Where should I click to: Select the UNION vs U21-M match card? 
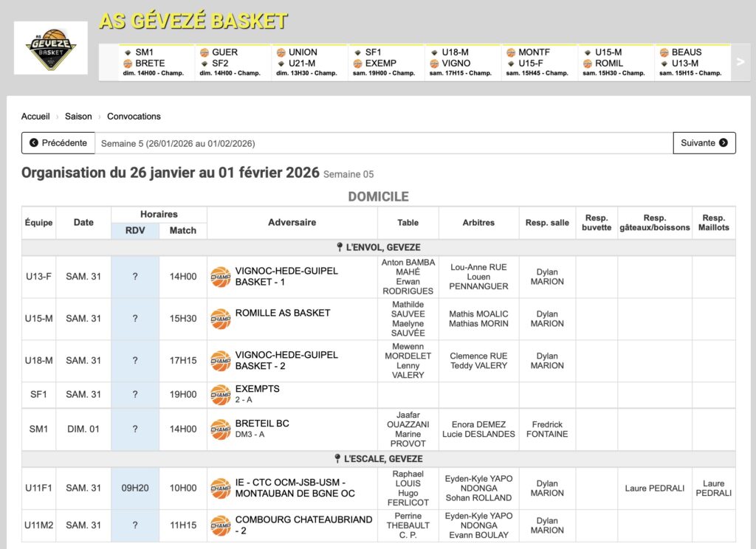coord(309,63)
